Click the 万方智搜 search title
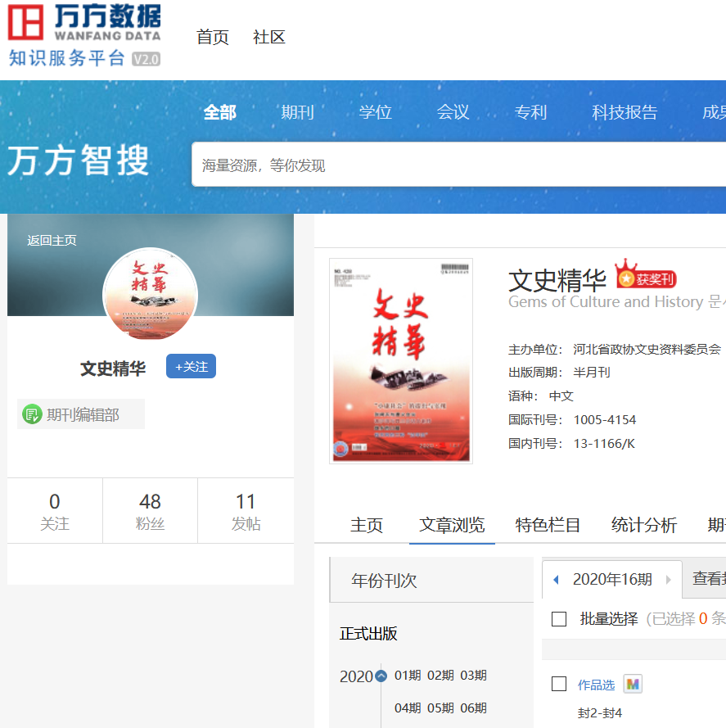 tap(78, 161)
